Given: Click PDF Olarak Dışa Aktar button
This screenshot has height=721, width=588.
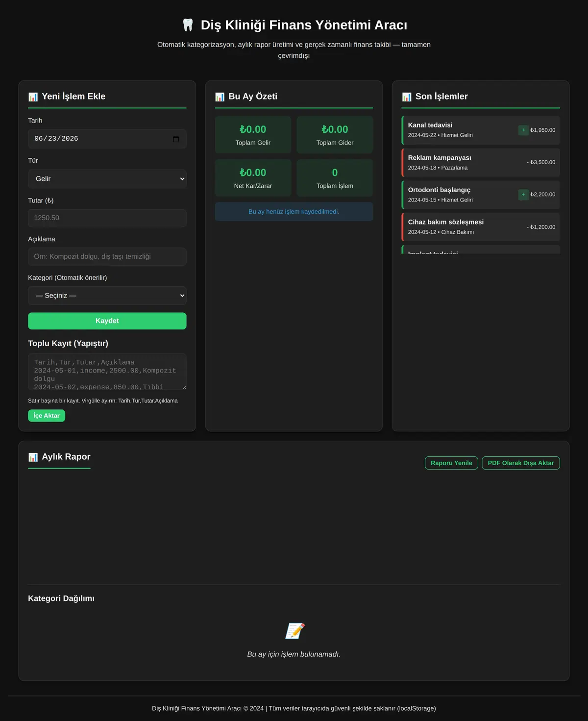Looking at the screenshot, I should [x=521, y=463].
